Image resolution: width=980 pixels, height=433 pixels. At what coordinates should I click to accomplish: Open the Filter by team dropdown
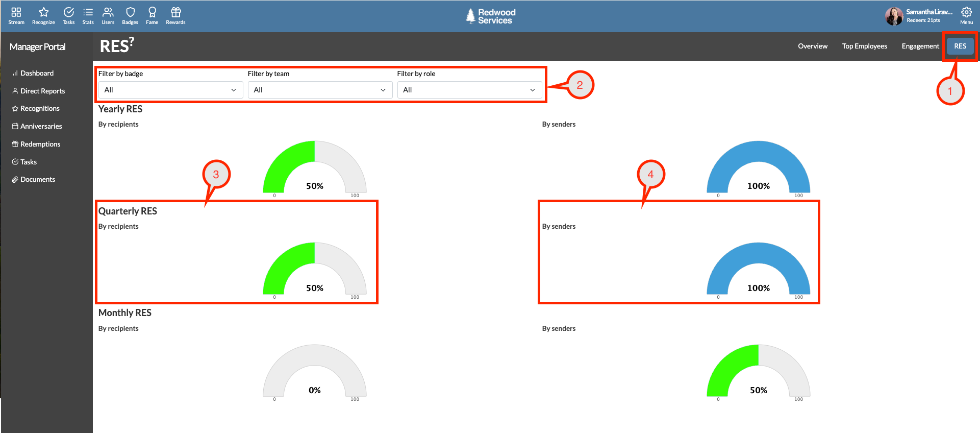pyautogui.click(x=320, y=90)
